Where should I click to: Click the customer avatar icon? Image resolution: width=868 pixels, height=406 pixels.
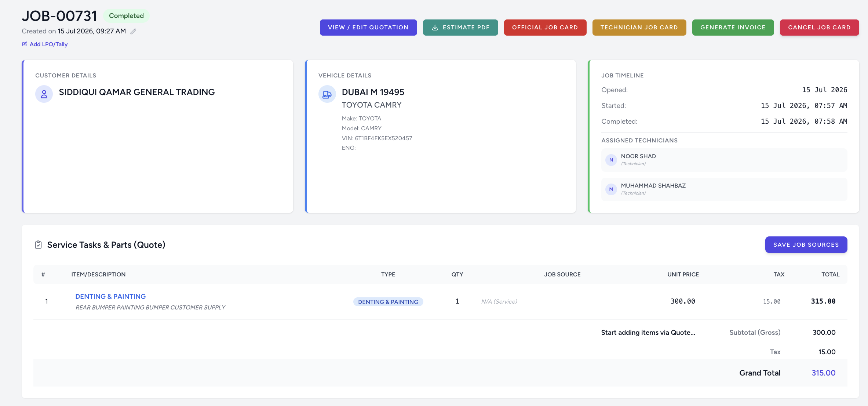click(x=44, y=94)
